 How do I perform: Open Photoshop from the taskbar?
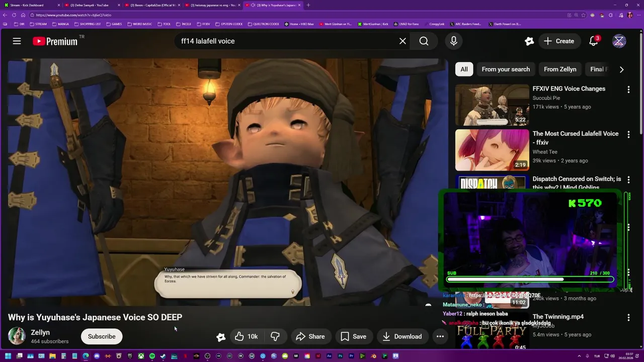(x=340, y=356)
